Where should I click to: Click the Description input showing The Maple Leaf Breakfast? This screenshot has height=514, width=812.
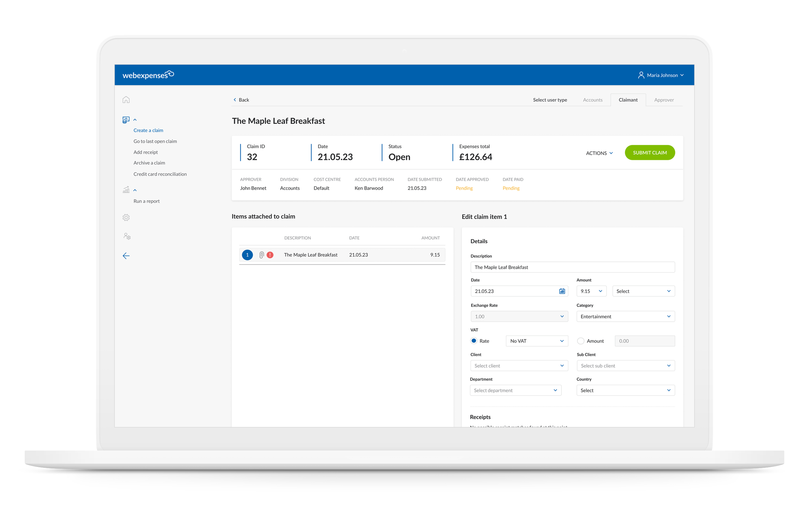tap(572, 267)
